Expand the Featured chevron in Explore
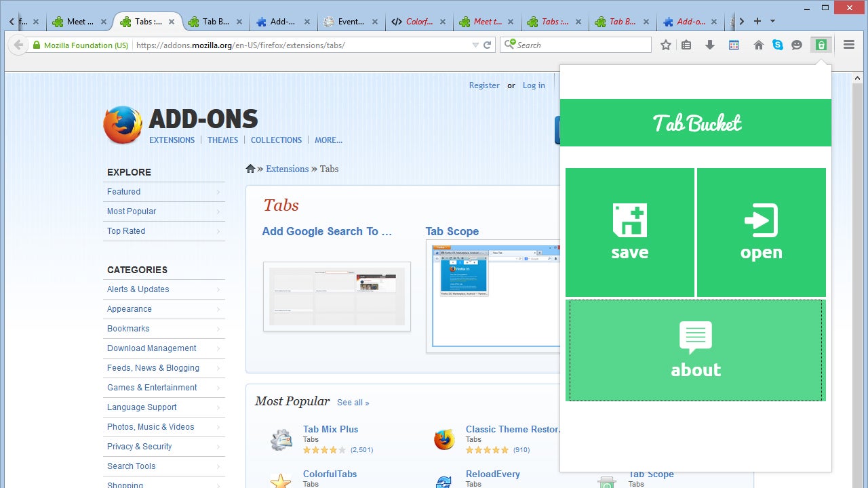 point(218,192)
